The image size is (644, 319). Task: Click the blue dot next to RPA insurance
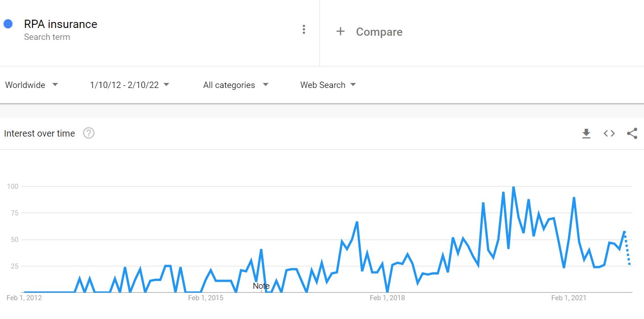8,24
